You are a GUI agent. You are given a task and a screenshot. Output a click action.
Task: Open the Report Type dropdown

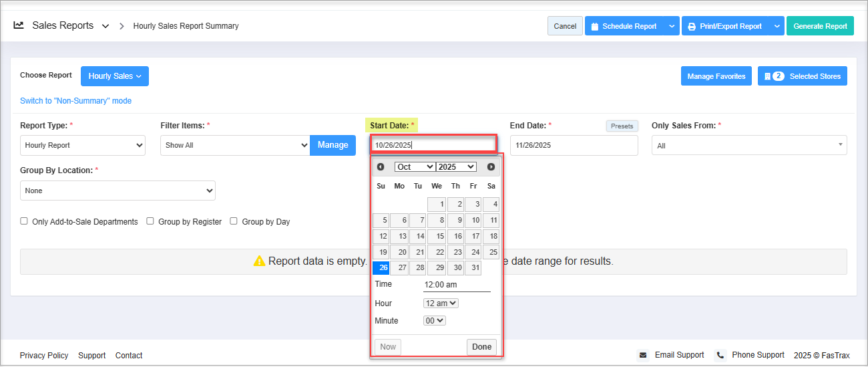pos(83,145)
